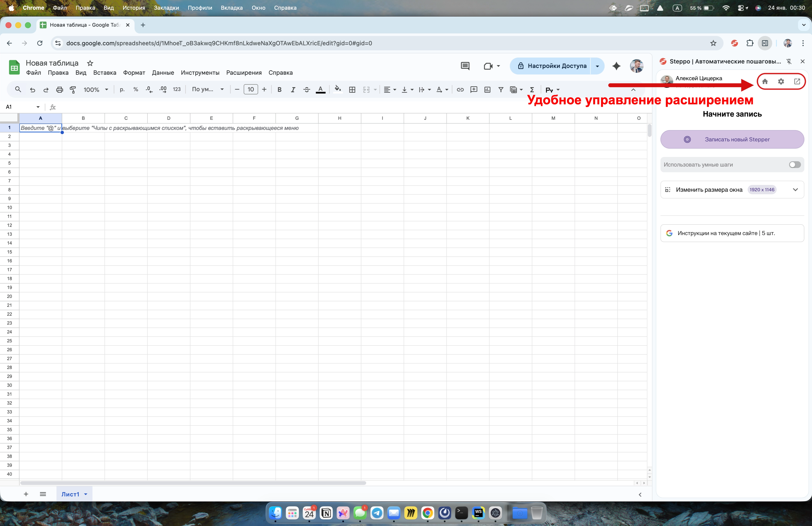Click the insert chart icon
812x526 pixels.
click(487, 90)
